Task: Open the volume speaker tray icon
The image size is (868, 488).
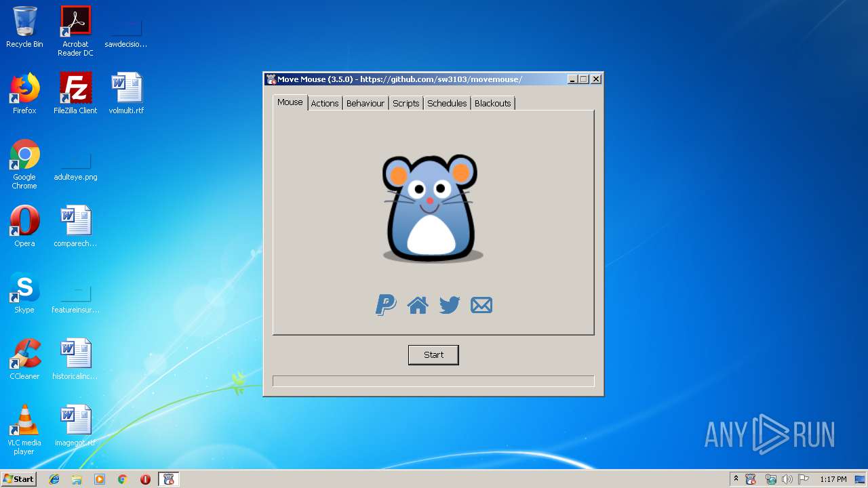Action: coord(787,479)
